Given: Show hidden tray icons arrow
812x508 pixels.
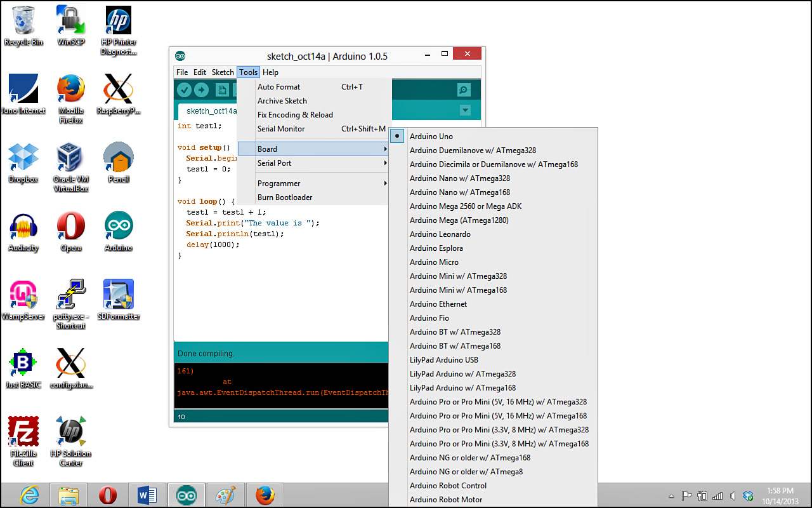Looking at the screenshot, I should (x=671, y=496).
